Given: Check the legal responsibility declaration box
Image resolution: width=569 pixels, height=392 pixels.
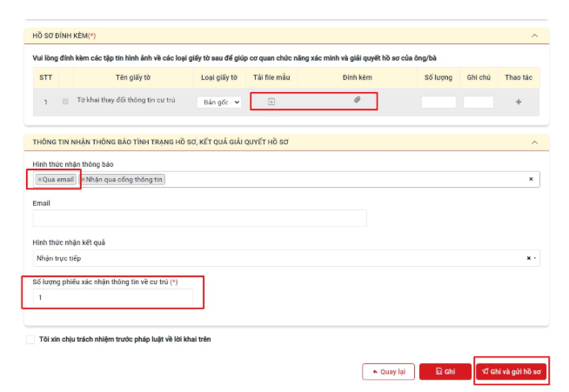Looking at the screenshot, I should click(30, 340).
